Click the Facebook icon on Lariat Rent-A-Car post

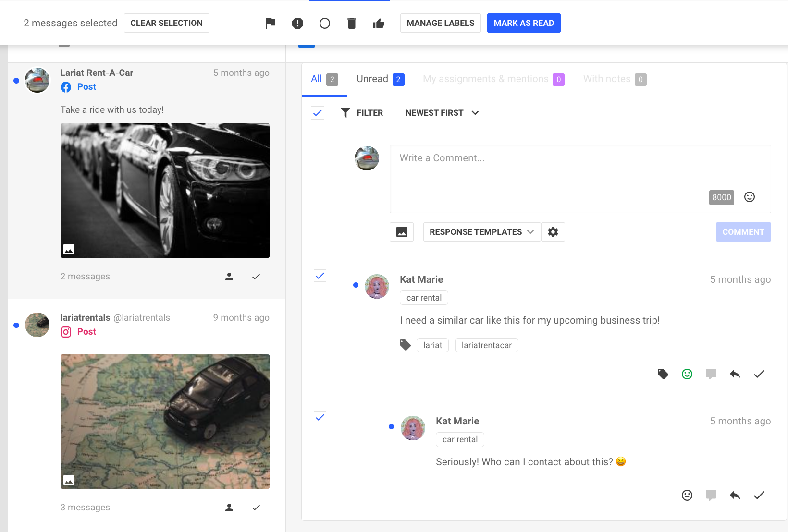(x=66, y=87)
